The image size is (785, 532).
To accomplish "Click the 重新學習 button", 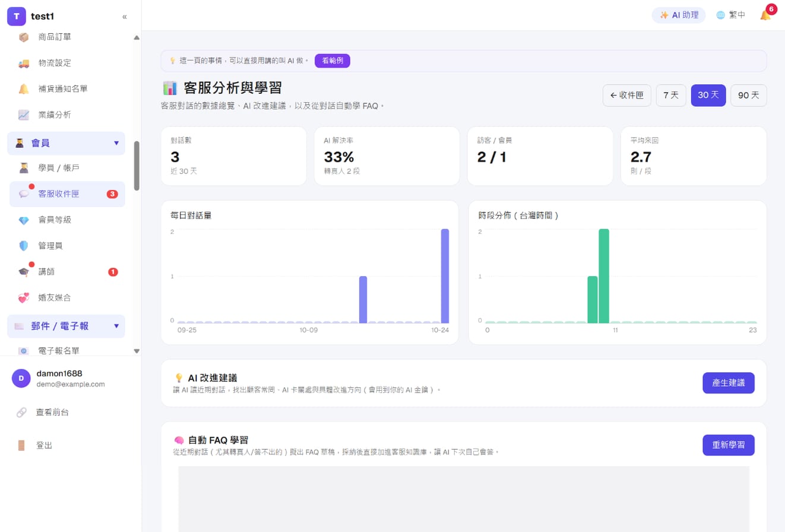I will click(729, 445).
